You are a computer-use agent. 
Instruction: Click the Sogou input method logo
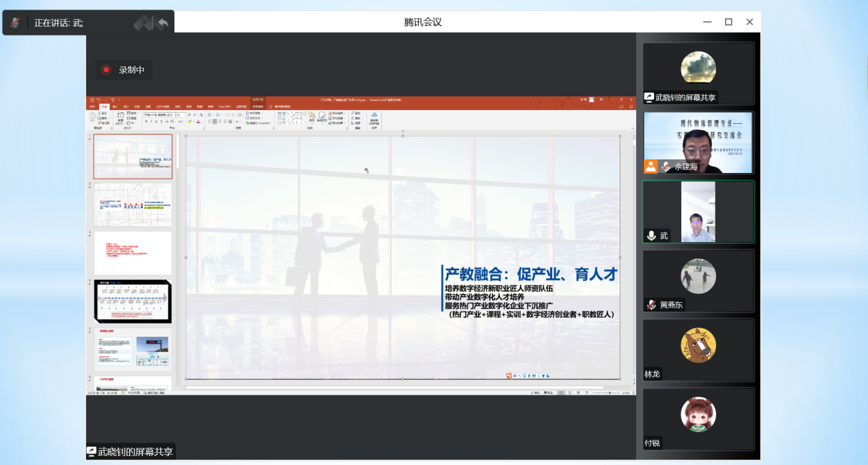point(509,375)
